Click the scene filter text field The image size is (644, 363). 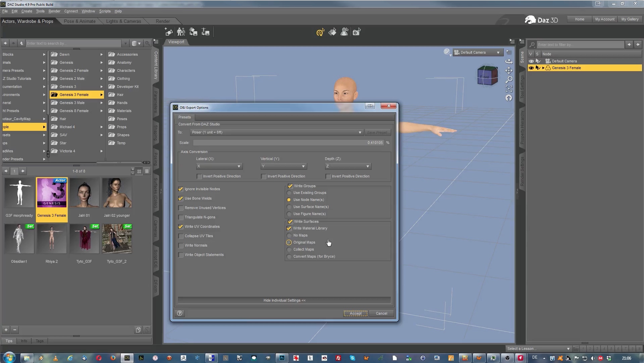[x=580, y=45]
